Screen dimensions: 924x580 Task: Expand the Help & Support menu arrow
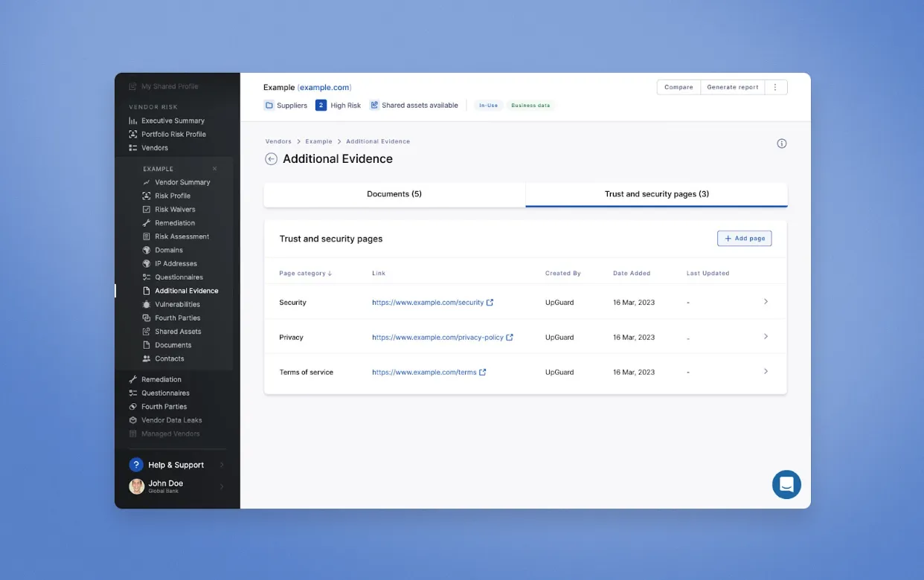tap(222, 465)
